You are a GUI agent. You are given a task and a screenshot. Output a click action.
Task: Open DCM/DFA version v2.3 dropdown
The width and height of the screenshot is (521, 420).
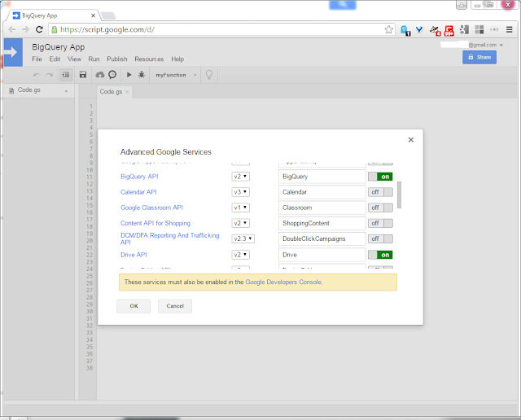[x=243, y=238]
